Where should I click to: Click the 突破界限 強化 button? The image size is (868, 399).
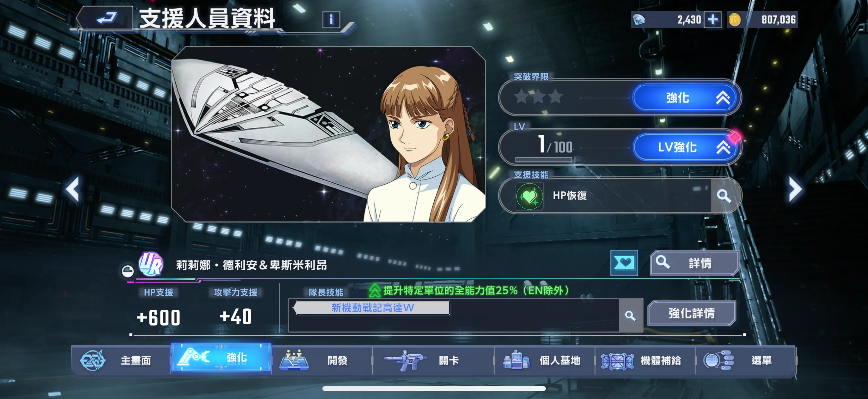(x=686, y=98)
